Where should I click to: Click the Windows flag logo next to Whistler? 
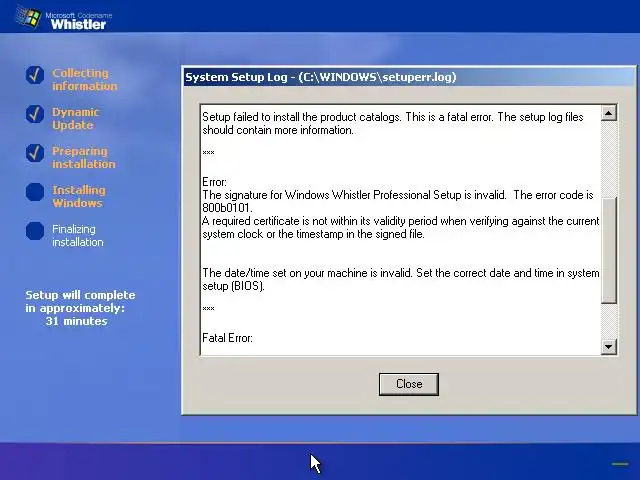pos(29,17)
